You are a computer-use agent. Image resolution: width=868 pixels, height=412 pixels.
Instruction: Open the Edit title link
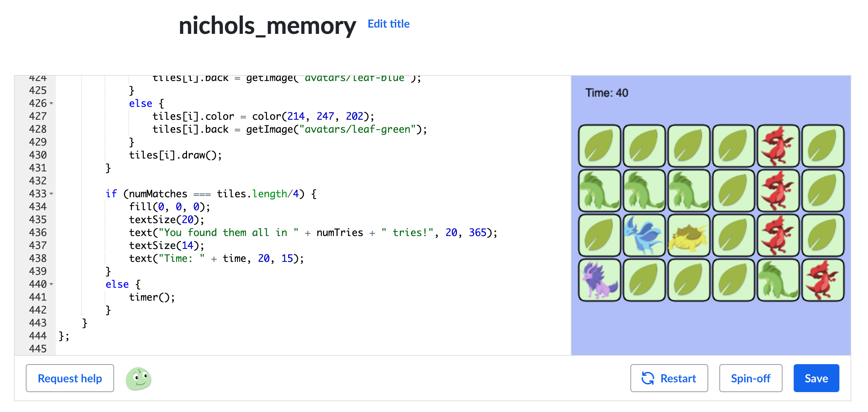coord(388,24)
